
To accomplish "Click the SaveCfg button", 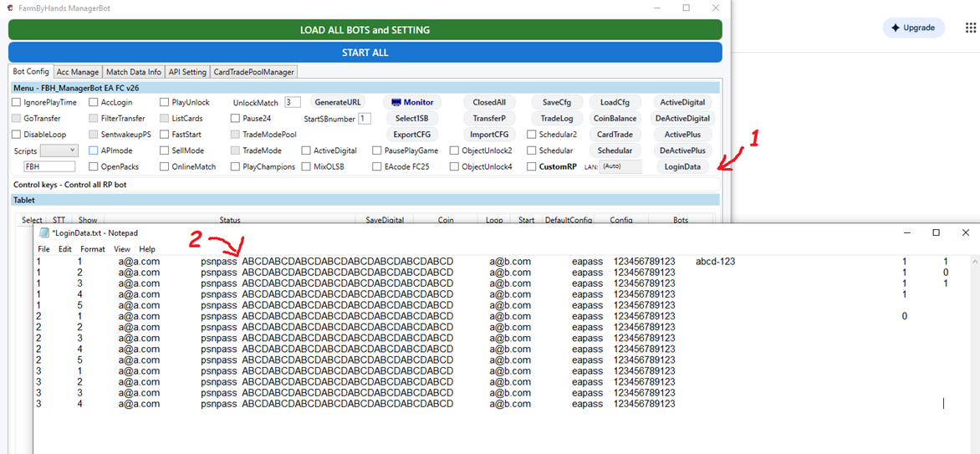I will point(558,102).
